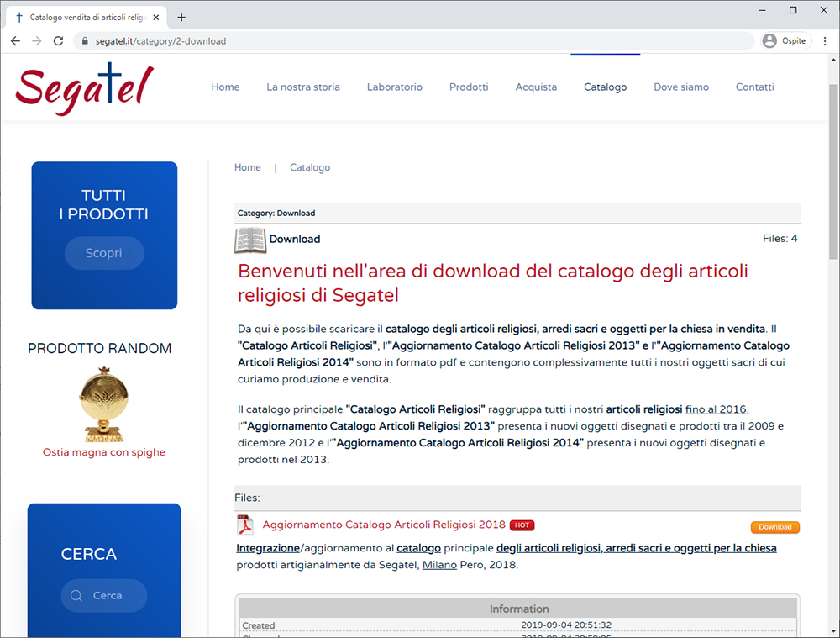
Task: Open the Acquista page
Action: (536, 87)
